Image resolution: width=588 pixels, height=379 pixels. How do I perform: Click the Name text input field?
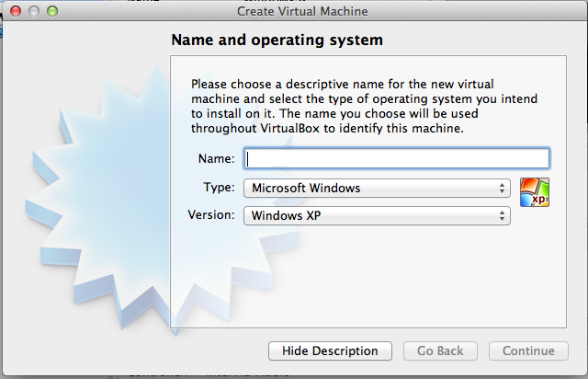[397, 158]
